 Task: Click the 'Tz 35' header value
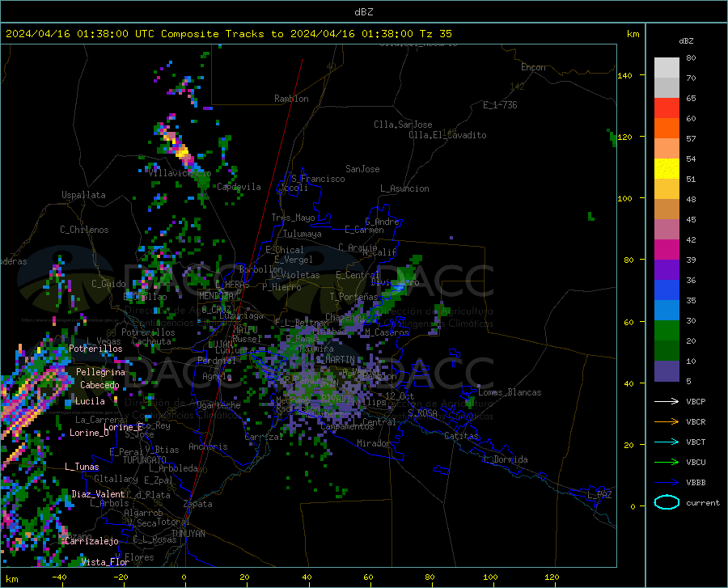(x=435, y=34)
